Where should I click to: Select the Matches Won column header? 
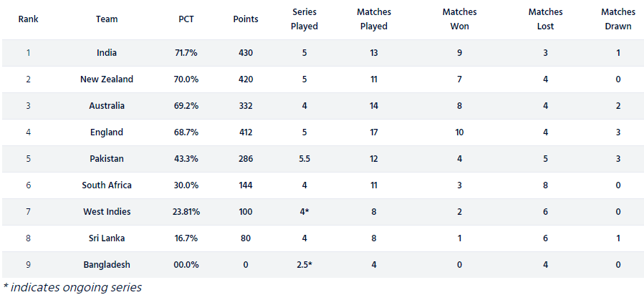coord(459,19)
